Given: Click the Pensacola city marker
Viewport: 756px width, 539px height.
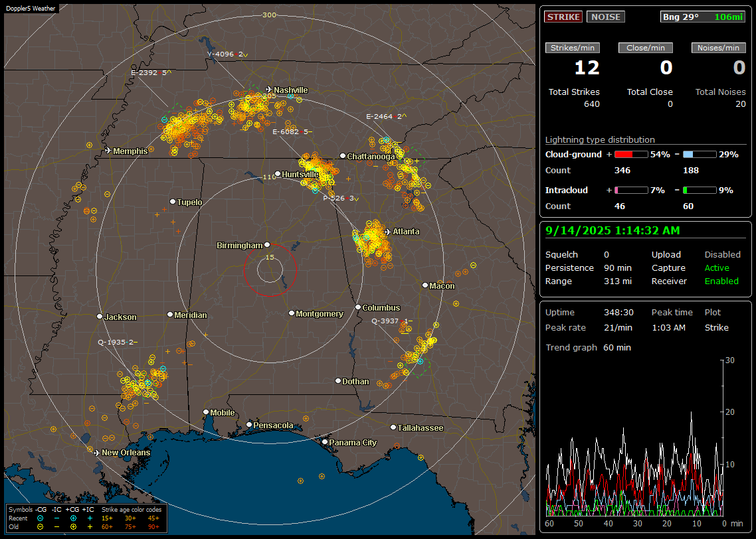Looking at the screenshot, I should click(249, 425).
